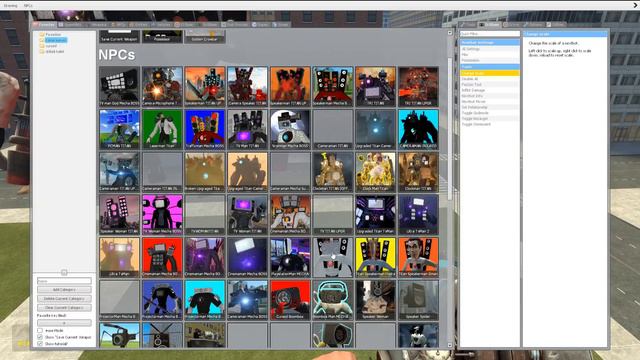Spawn Clockman TITAN DEFF golden NPC
640x360 pixels.
(333, 172)
